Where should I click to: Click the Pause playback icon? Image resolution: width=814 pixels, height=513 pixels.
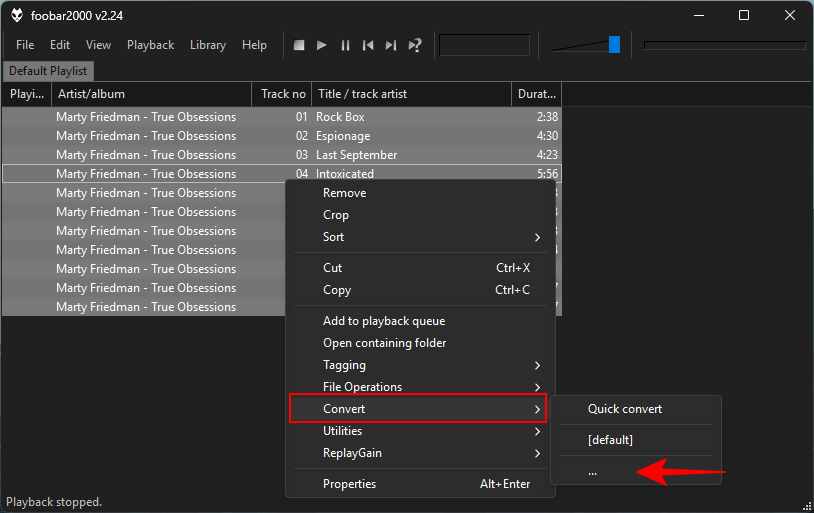pos(345,45)
